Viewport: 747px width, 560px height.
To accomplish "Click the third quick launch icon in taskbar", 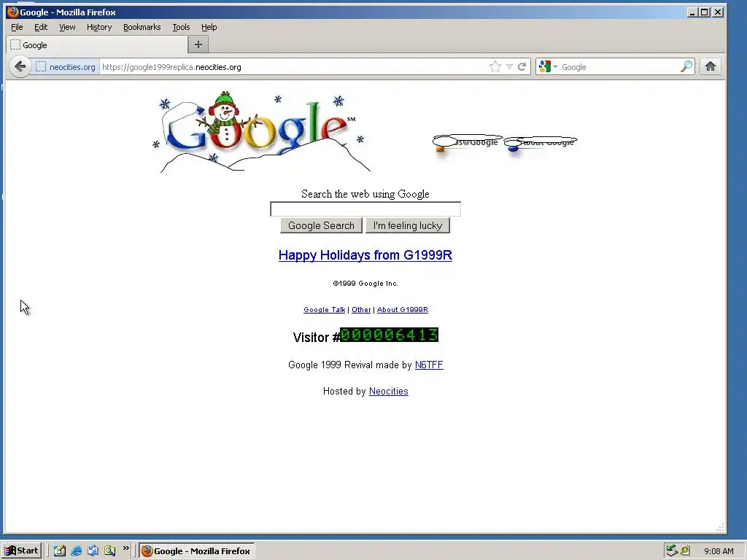I will tap(93, 551).
